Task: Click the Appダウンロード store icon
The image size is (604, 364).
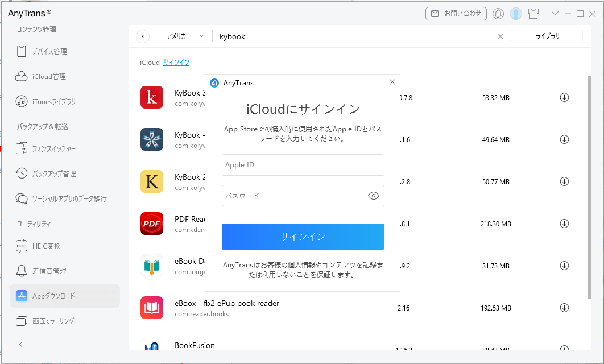Action: pyautogui.click(x=22, y=296)
